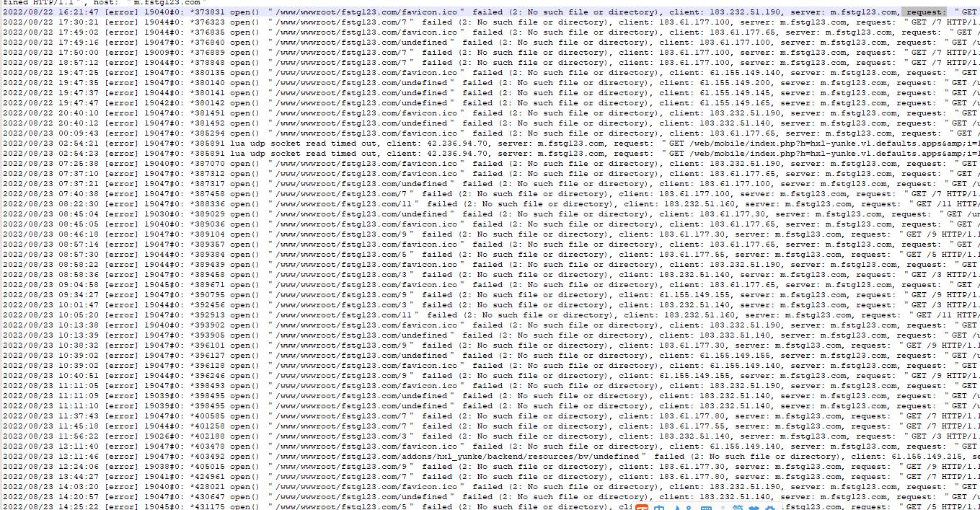
Task: Click connection ID *381491
Action: (x=207, y=113)
